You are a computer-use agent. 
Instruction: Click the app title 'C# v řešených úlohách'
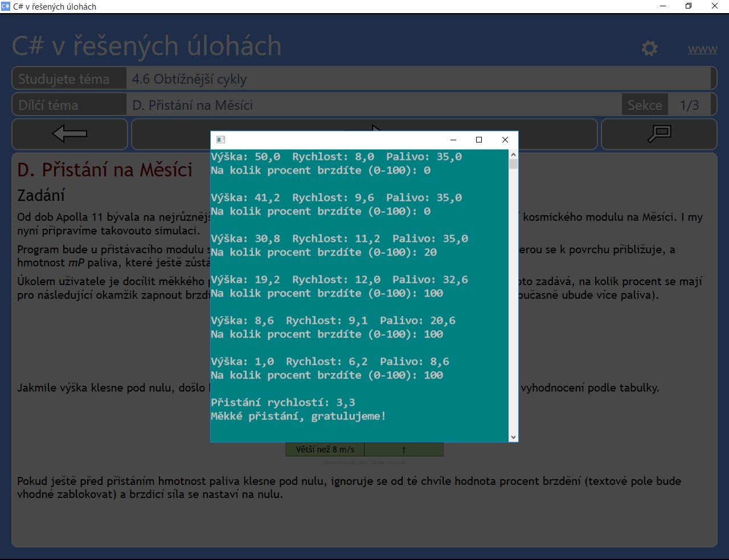(147, 46)
